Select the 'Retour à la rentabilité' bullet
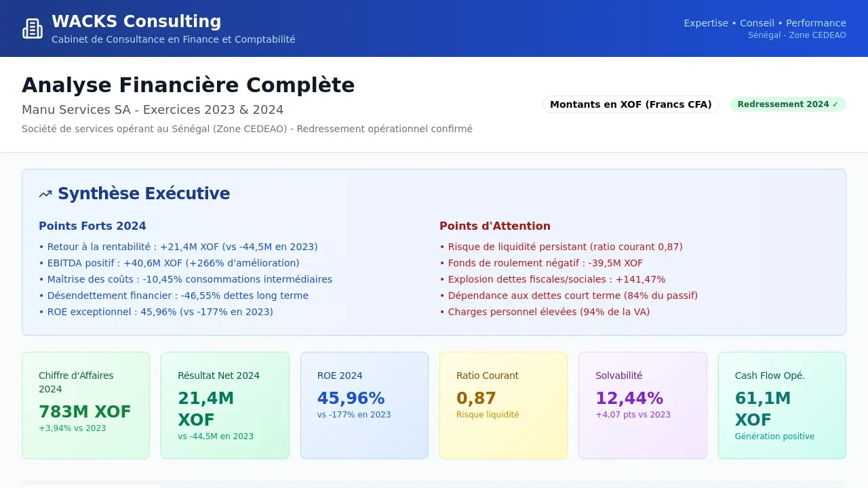The image size is (868, 488). point(178,247)
